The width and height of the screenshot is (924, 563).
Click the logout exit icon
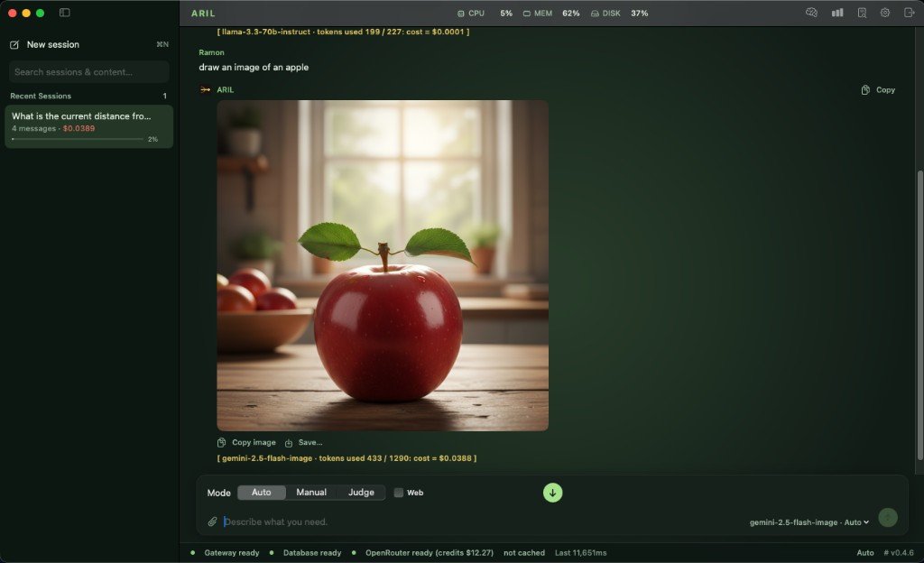(909, 13)
